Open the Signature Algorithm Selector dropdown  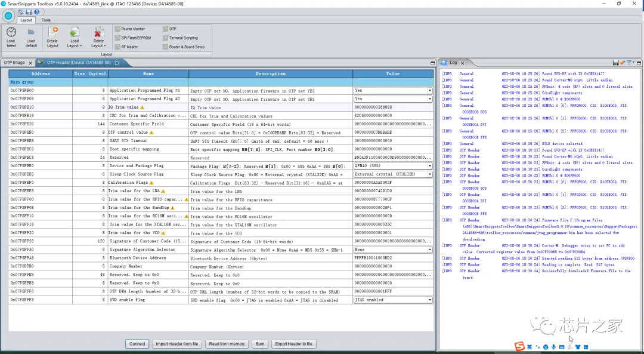(x=429, y=250)
